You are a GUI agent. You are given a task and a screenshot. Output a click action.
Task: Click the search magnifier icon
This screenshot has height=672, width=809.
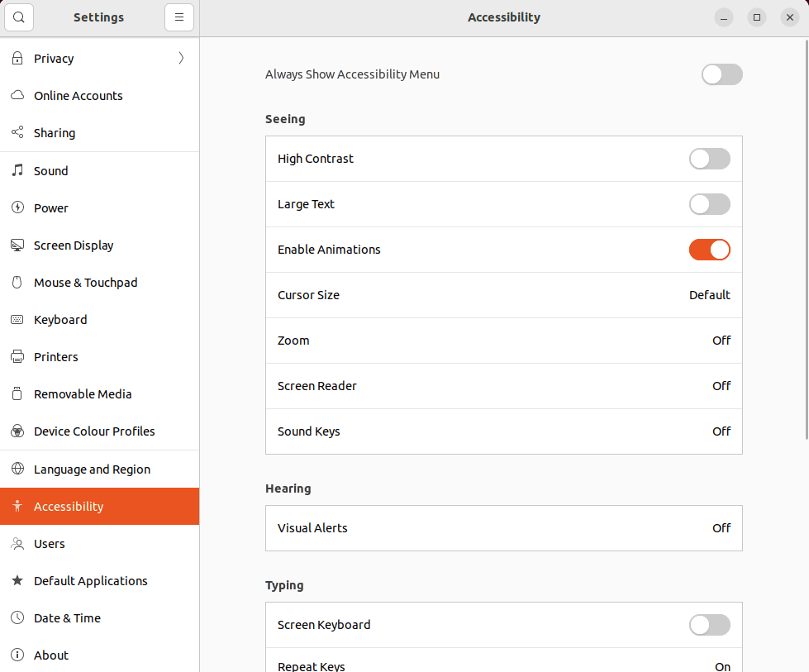[19, 17]
